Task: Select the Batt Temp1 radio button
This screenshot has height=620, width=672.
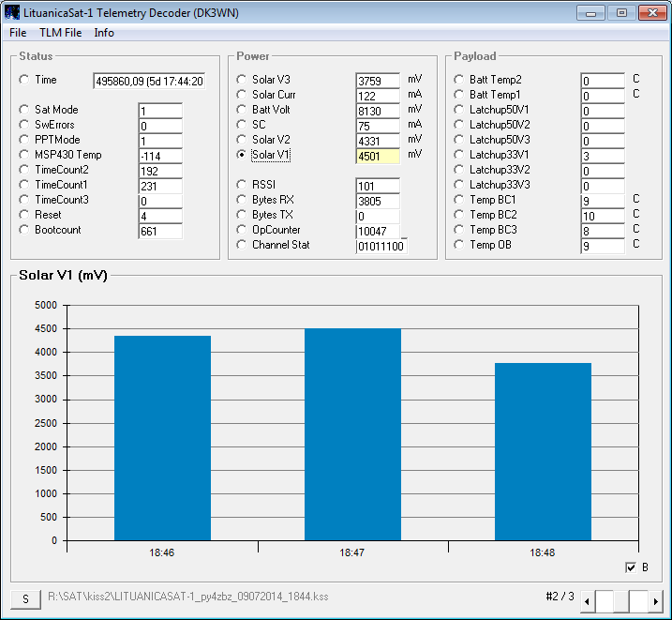Action: click(x=458, y=95)
